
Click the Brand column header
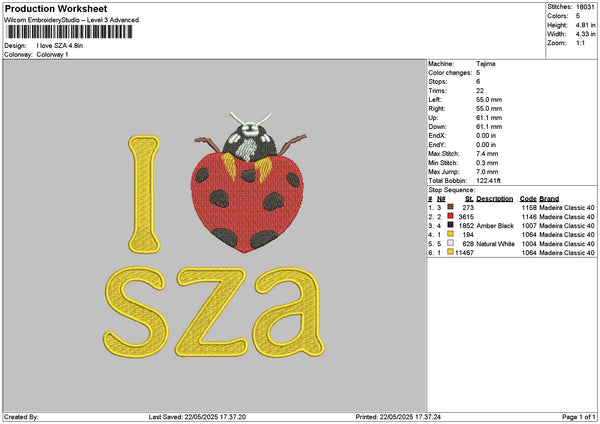coord(549,199)
